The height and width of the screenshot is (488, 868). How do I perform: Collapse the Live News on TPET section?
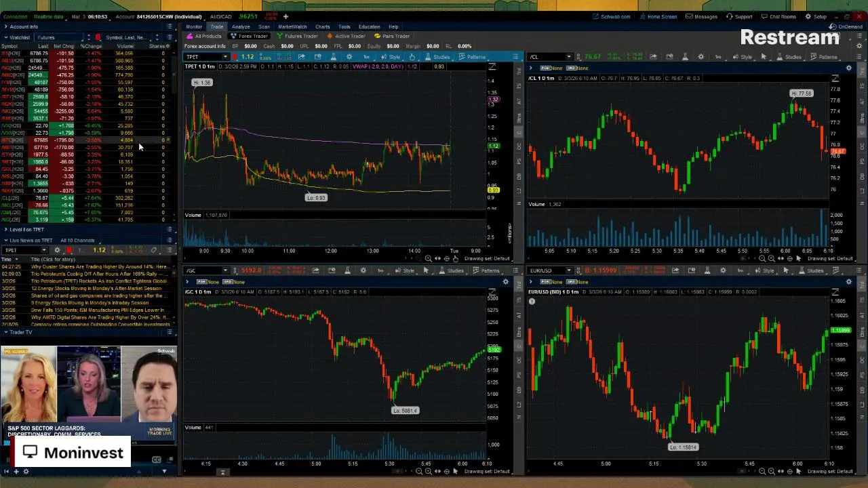click(5, 241)
